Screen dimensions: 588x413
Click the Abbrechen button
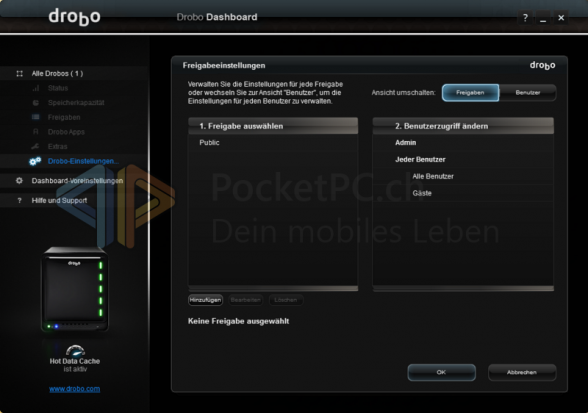522,372
